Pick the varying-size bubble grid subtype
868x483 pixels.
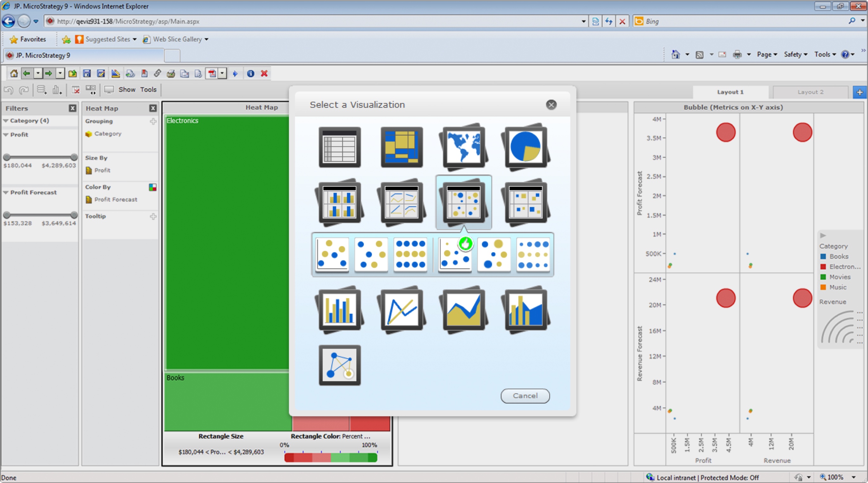(x=533, y=254)
